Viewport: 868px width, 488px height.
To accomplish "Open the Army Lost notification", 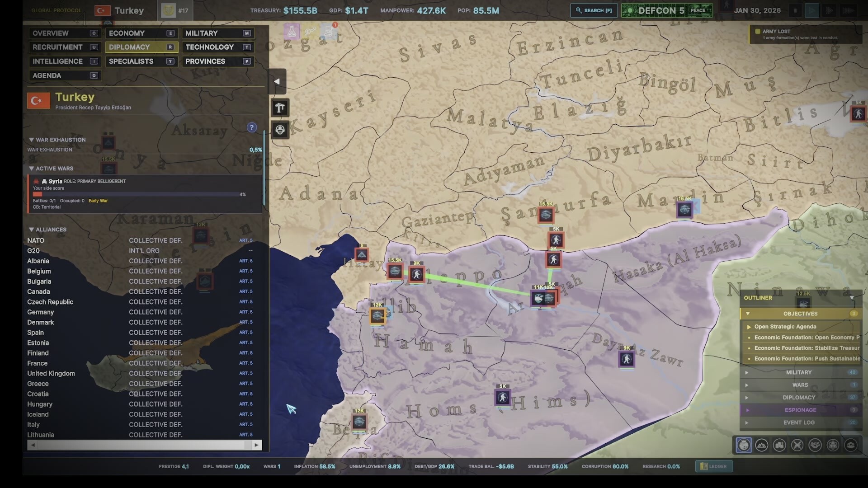I will (x=806, y=34).
